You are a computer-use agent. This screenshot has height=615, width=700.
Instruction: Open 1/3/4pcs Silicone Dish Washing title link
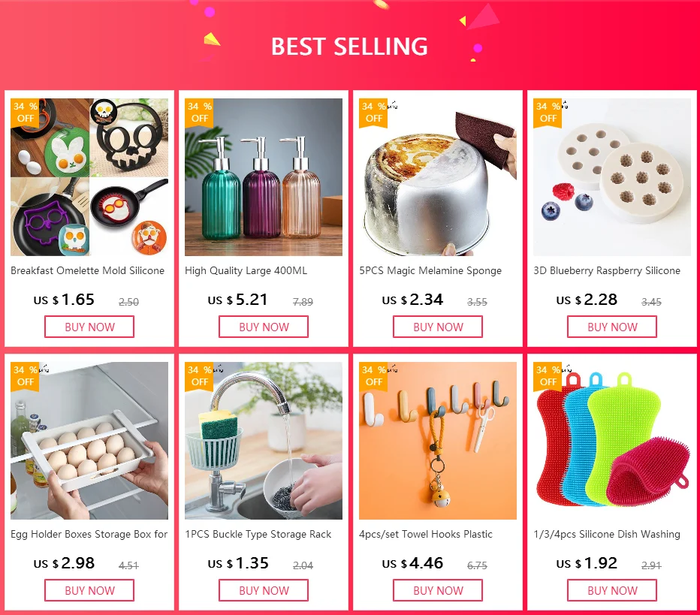[x=607, y=534]
